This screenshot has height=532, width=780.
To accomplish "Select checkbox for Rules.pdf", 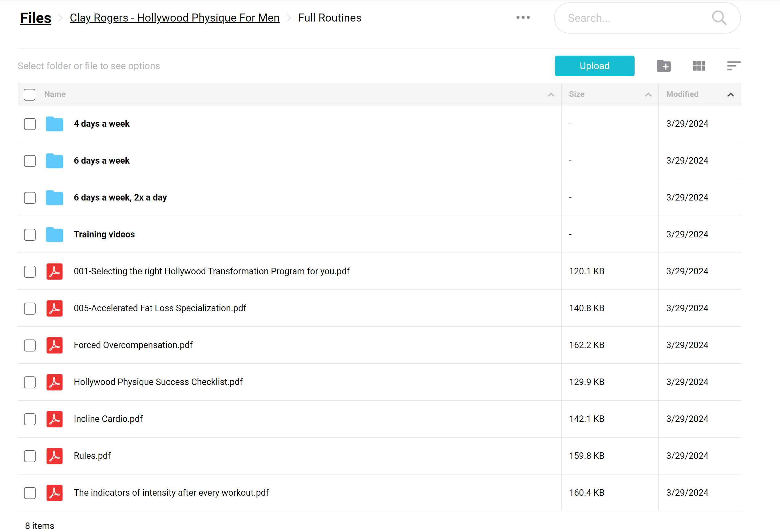I will [x=30, y=456].
